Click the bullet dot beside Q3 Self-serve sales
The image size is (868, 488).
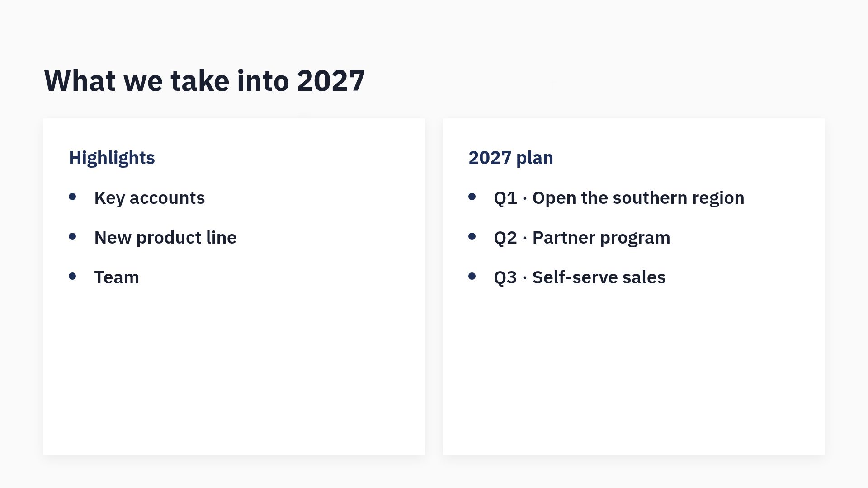pyautogui.click(x=472, y=276)
